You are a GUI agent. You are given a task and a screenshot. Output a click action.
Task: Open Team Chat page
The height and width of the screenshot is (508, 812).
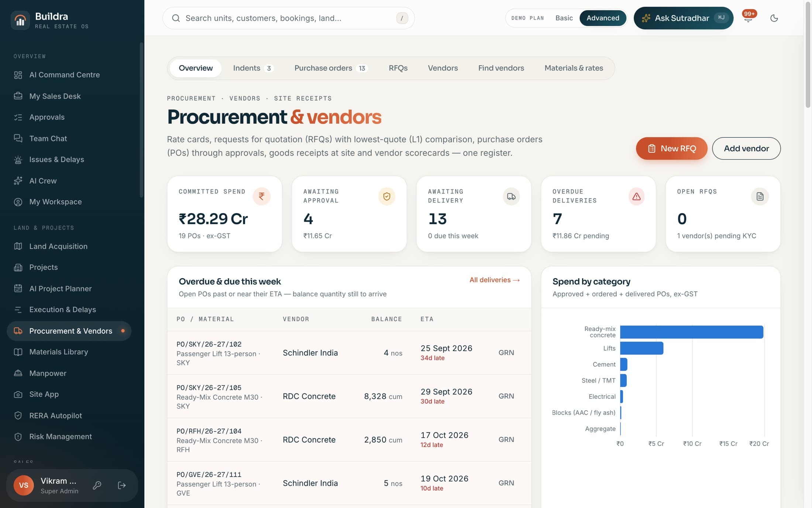pyautogui.click(x=69, y=139)
